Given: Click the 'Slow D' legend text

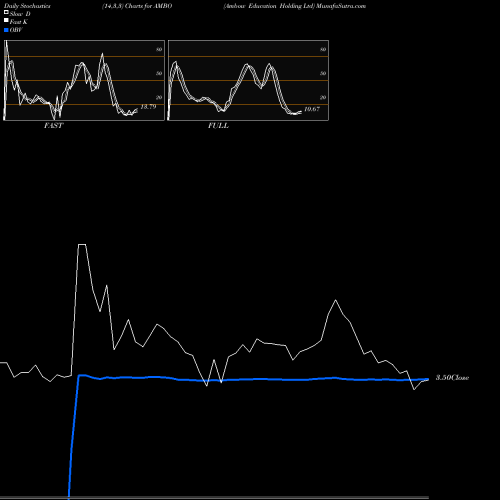Looking at the screenshot, I should 20,14.
